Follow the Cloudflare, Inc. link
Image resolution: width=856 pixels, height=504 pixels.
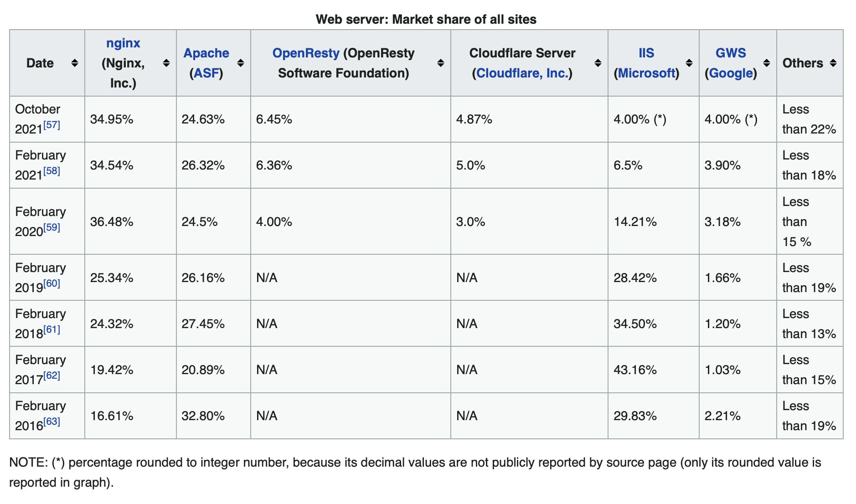[x=522, y=73]
